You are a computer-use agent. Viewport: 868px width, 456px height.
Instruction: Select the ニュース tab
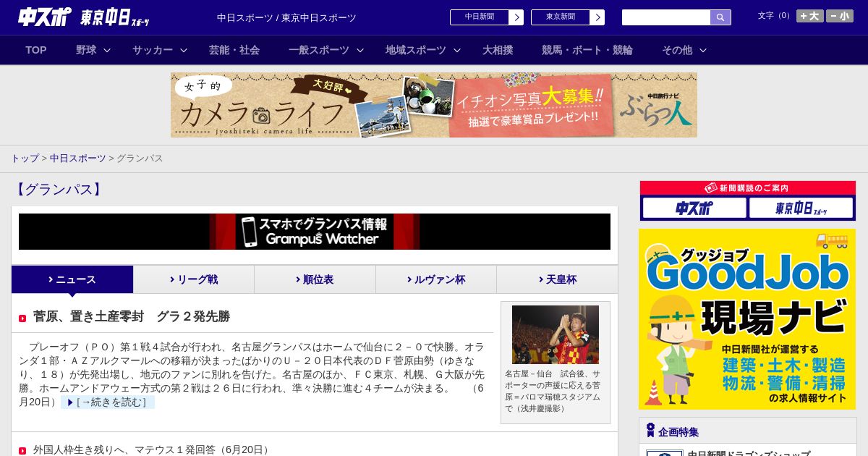(x=72, y=279)
